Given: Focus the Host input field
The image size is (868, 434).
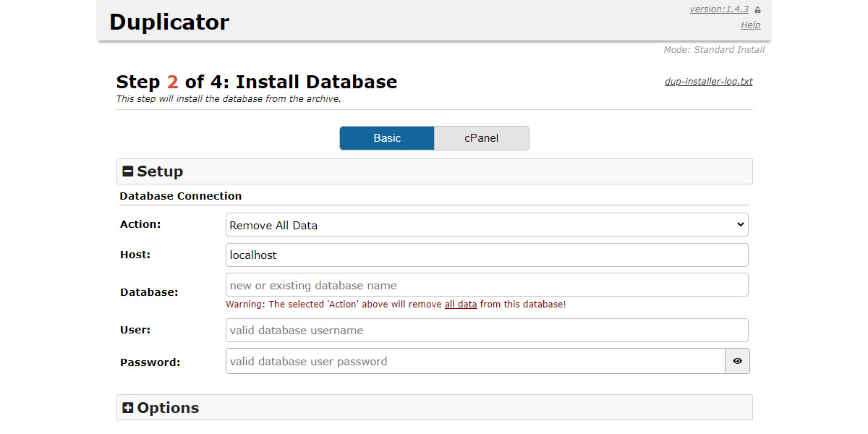Looking at the screenshot, I should [487, 255].
